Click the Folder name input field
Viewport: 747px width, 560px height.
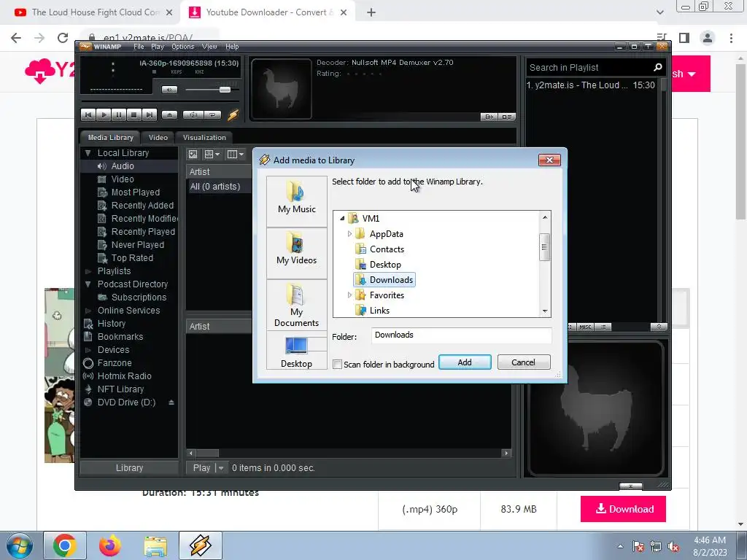pyautogui.click(x=461, y=335)
